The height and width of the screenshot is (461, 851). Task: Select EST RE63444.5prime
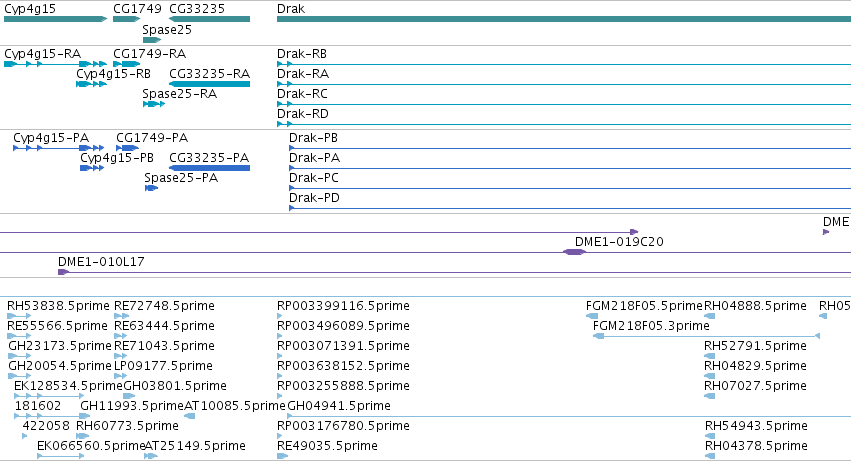coord(164,326)
